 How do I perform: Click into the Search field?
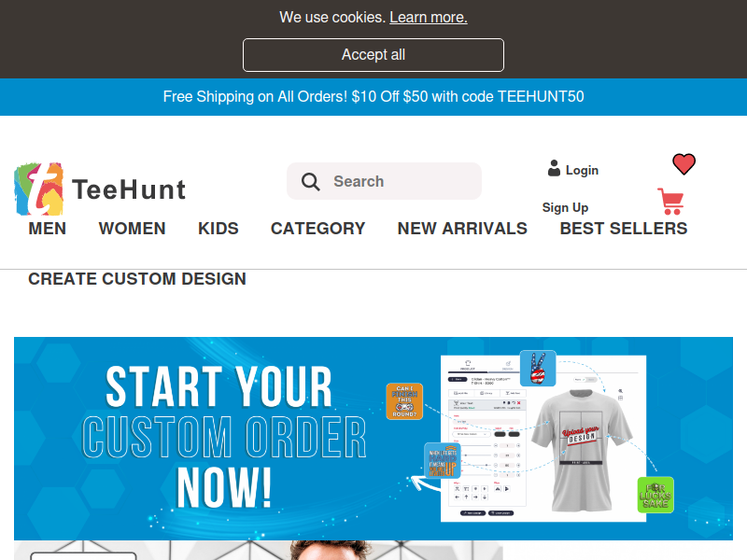coord(384,181)
